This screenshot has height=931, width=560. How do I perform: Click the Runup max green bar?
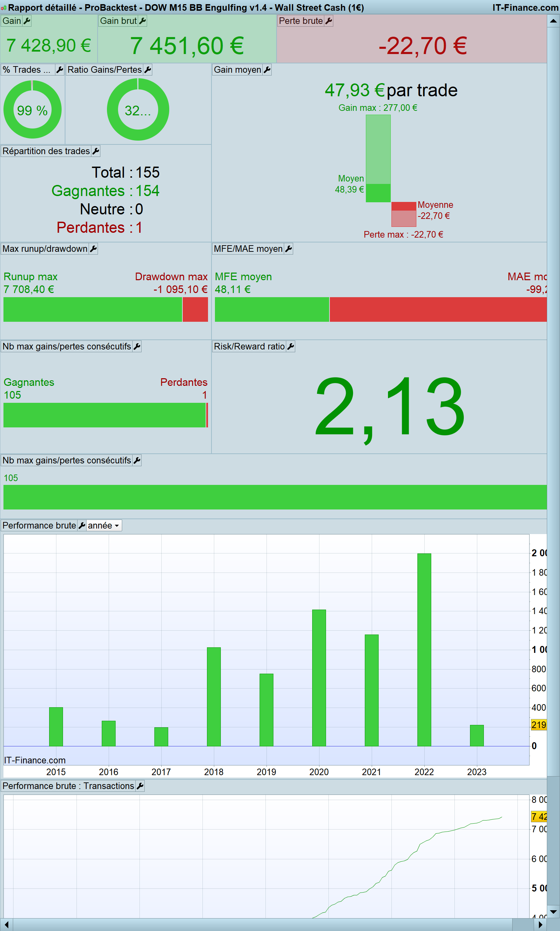[93, 310]
